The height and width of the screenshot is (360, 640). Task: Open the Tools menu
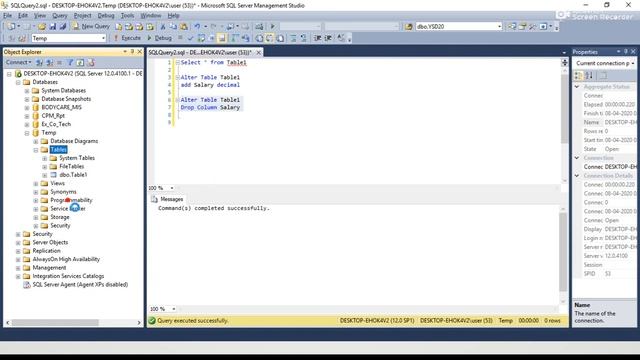click(127, 16)
